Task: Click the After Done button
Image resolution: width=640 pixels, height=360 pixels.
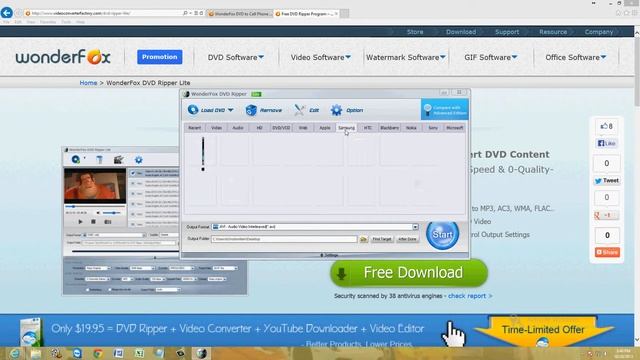Action: click(407, 239)
